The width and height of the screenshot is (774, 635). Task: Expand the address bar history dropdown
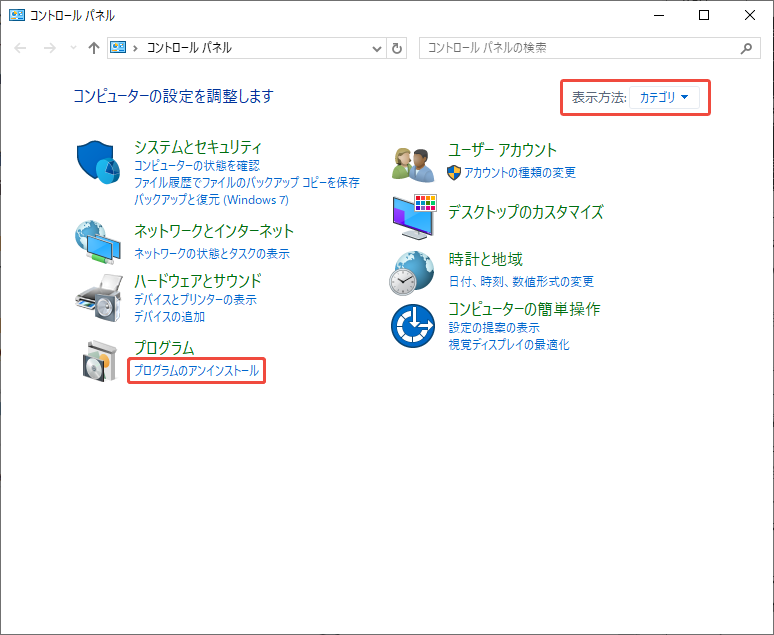point(377,48)
